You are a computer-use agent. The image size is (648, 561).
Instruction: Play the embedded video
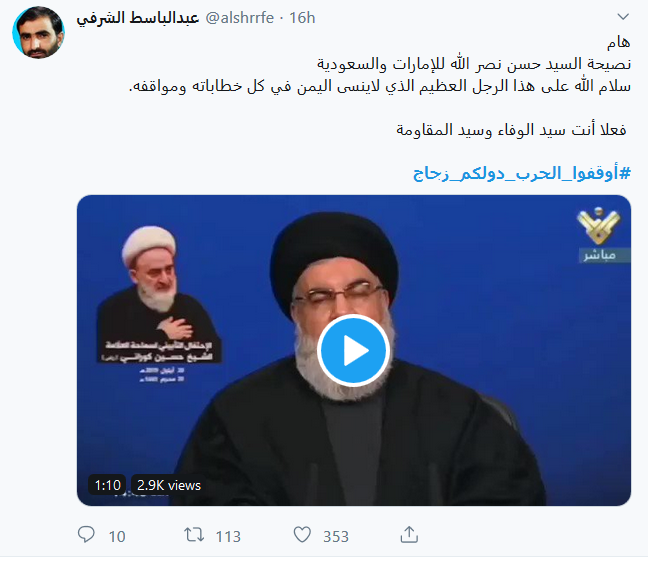353,351
